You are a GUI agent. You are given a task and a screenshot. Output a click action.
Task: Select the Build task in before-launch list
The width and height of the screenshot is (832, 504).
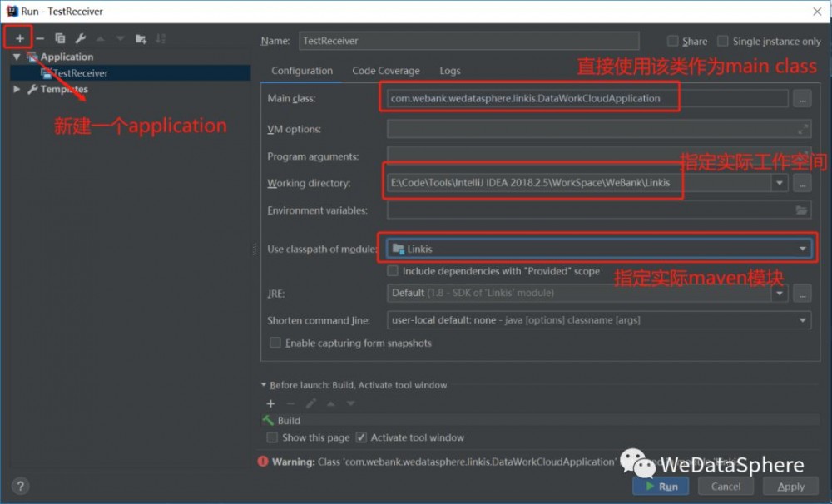click(x=540, y=421)
